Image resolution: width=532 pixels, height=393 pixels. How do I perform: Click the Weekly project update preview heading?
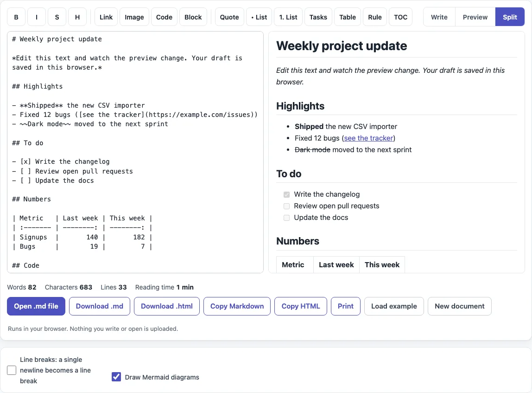[x=342, y=46]
